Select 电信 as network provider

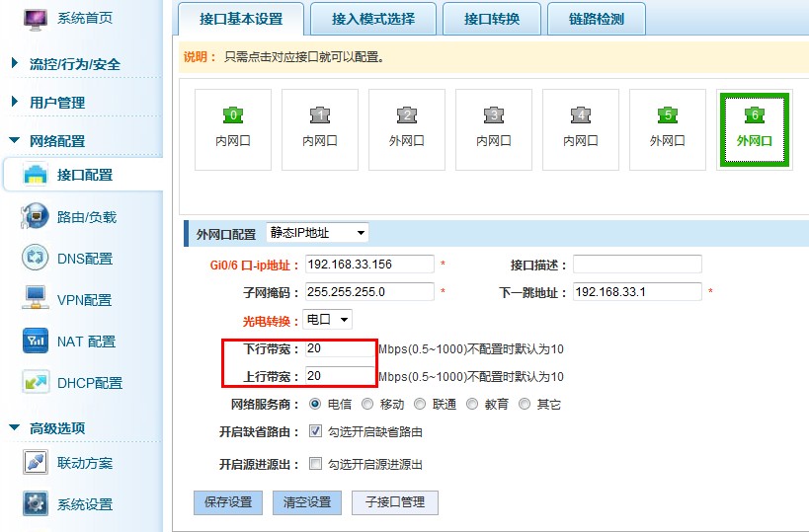coord(315,404)
